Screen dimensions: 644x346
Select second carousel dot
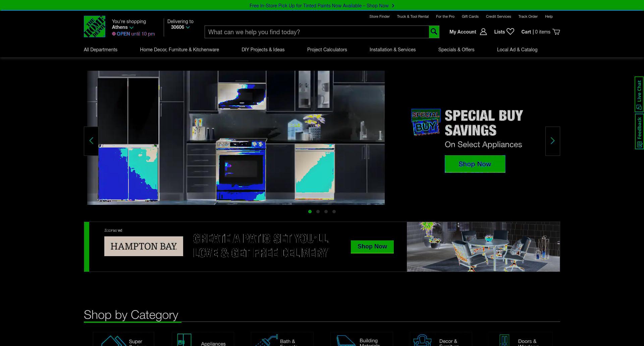(x=318, y=212)
